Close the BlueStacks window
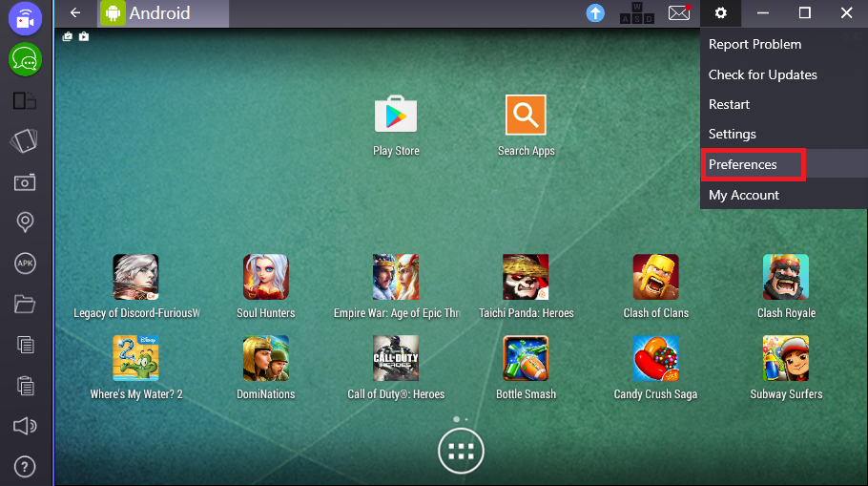Viewport: 868px width, 486px height. (846, 12)
